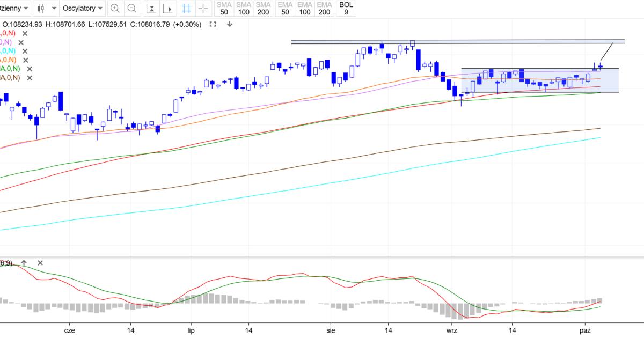The width and height of the screenshot is (644, 338).
Task: Click the down arrow next to fullscreen icon
Action: 230,24
